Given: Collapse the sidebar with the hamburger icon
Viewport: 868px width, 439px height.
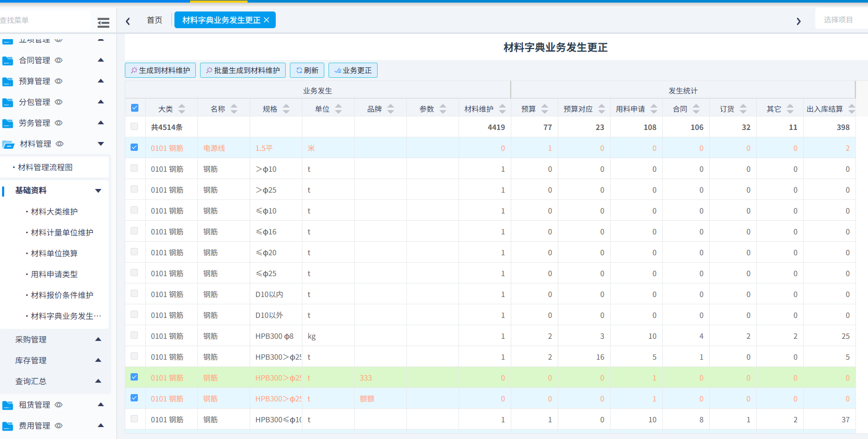Looking at the screenshot, I should 103,22.
